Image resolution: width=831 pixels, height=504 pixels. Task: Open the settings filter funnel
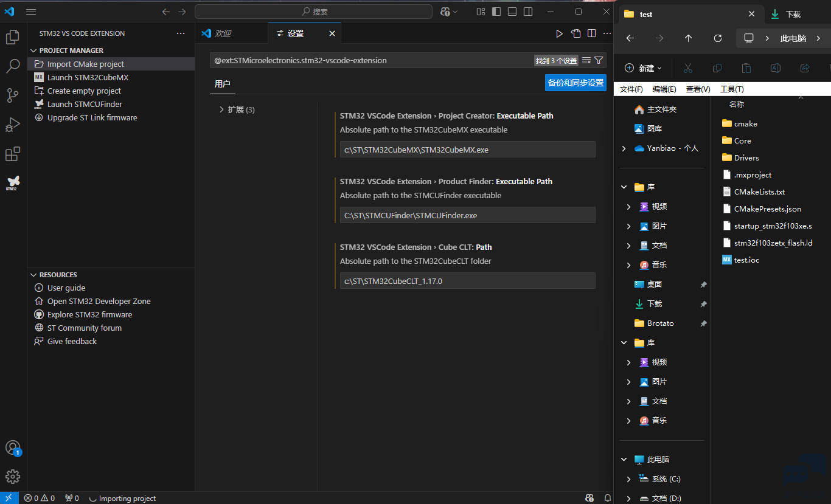pyautogui.click(x=599, y=60)
